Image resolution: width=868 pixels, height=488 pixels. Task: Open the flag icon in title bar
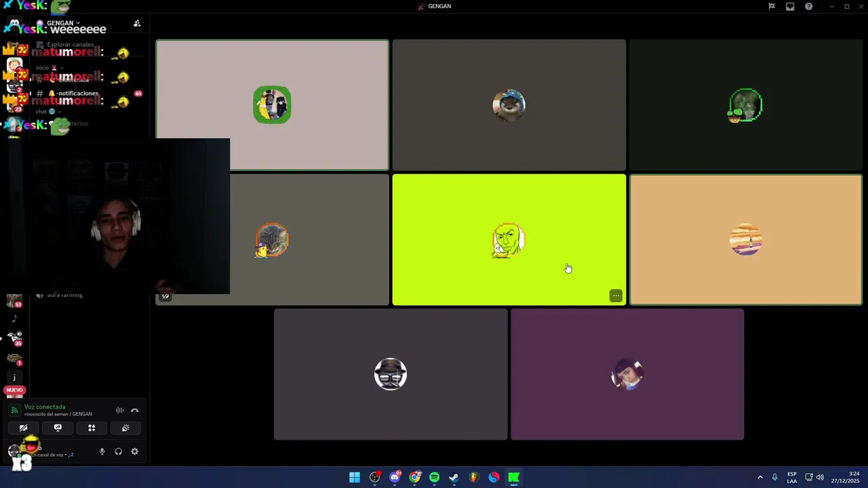[772, 6]
